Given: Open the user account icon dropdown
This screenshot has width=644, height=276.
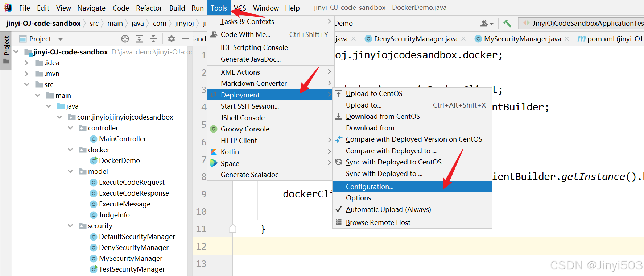Looking at the screenshot, I should [x=487, y=24].
